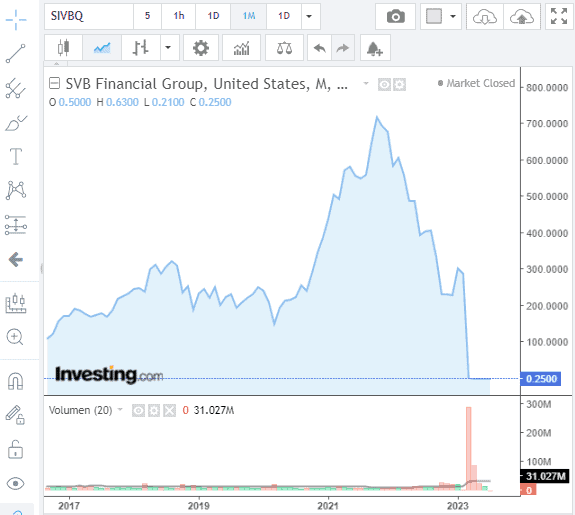Take a chart snapshot with camera
The height and width of the screenshot is (515, 575).
tap(395, 17)
